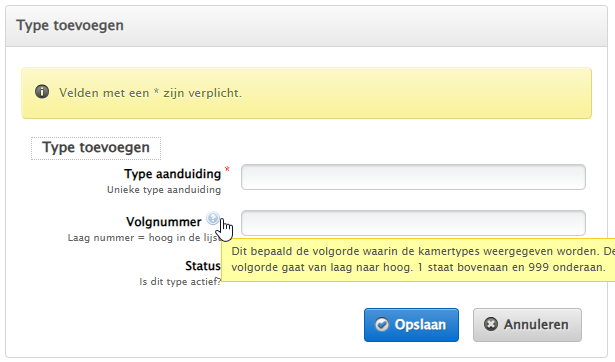Click the cross icon on Annuleren
Image resolution: width=615 pixels, height=362 pixels.
pyautogui.click(x=491, y=324)
